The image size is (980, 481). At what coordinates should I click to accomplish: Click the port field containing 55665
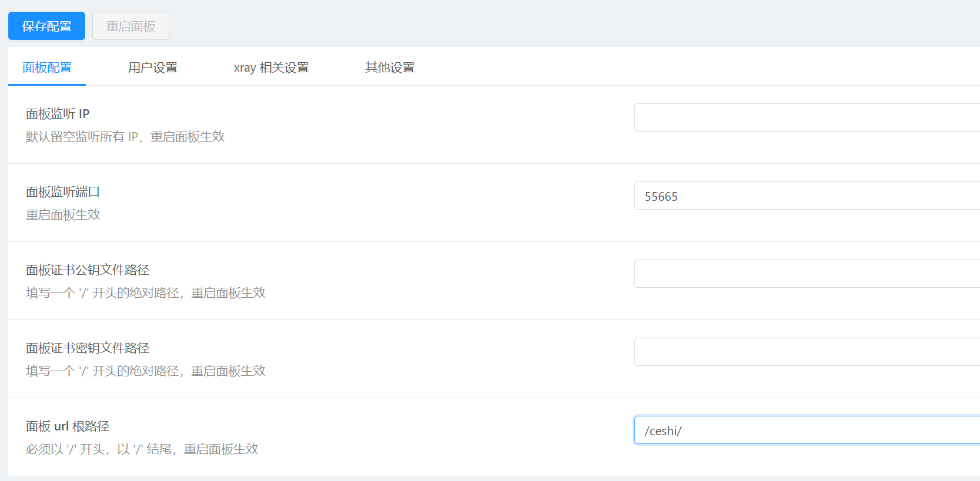click(x=805, y=196)
